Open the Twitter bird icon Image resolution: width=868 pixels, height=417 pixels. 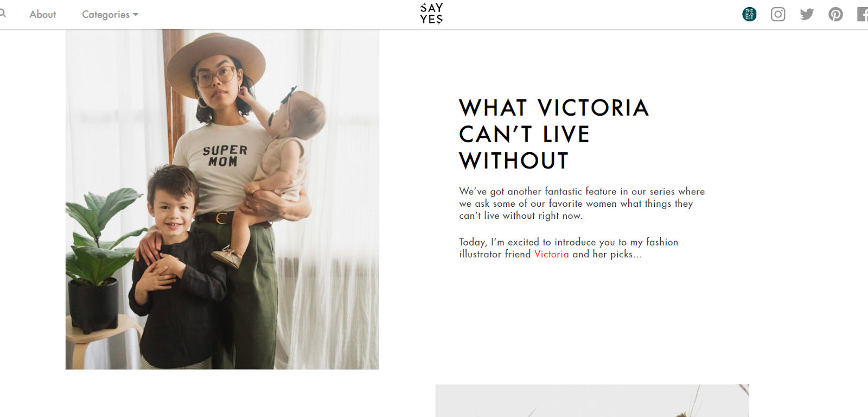807,14
